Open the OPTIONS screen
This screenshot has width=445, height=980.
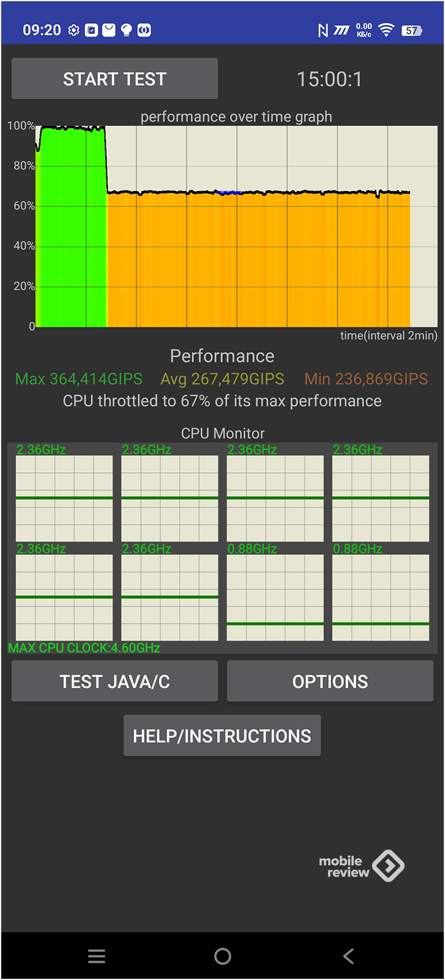point(330,681)
